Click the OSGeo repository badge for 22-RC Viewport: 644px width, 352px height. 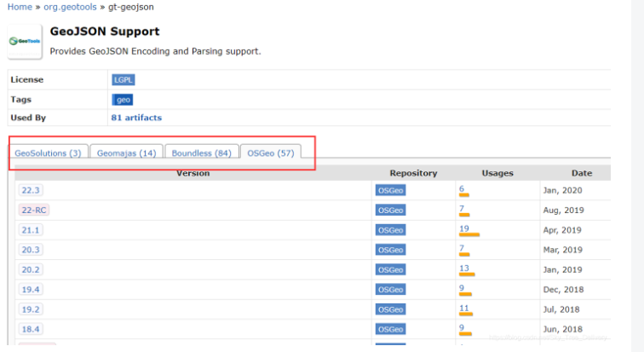pyautogui.click(x=391, y=210)
